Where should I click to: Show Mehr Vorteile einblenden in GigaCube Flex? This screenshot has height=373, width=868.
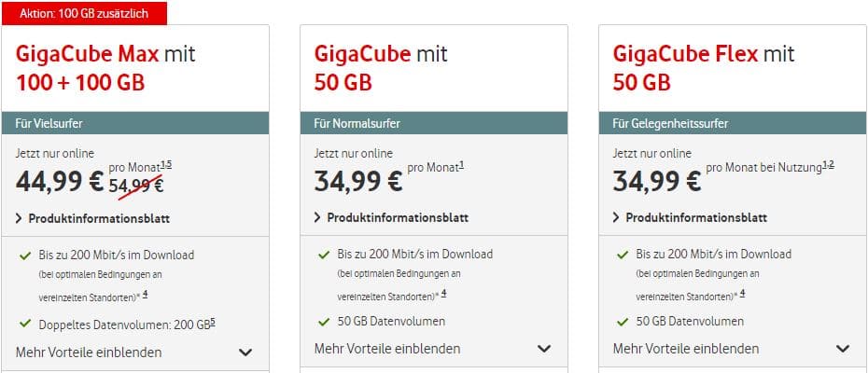click(x=686, y=349)
